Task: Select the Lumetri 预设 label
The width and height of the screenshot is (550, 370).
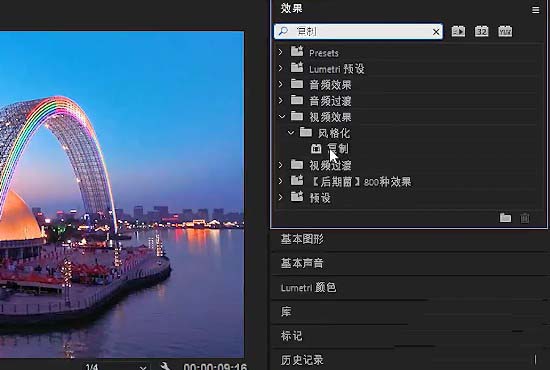Action: (337, 69)
